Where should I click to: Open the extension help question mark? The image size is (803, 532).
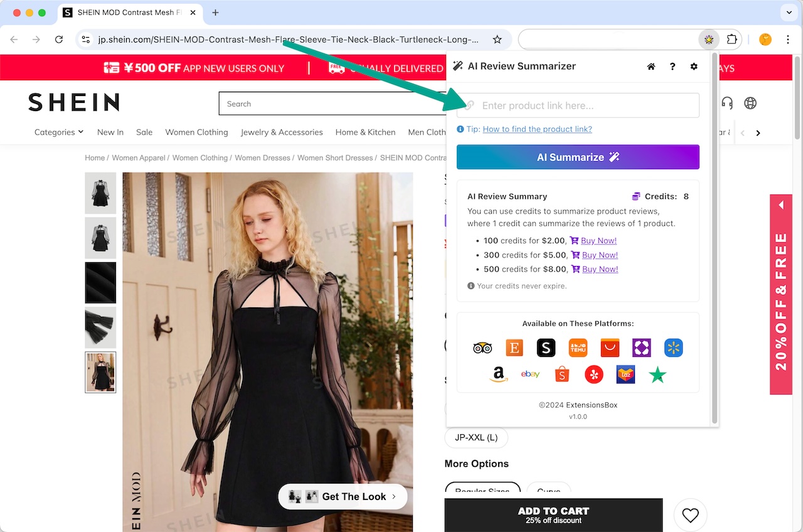pos(673,66)
